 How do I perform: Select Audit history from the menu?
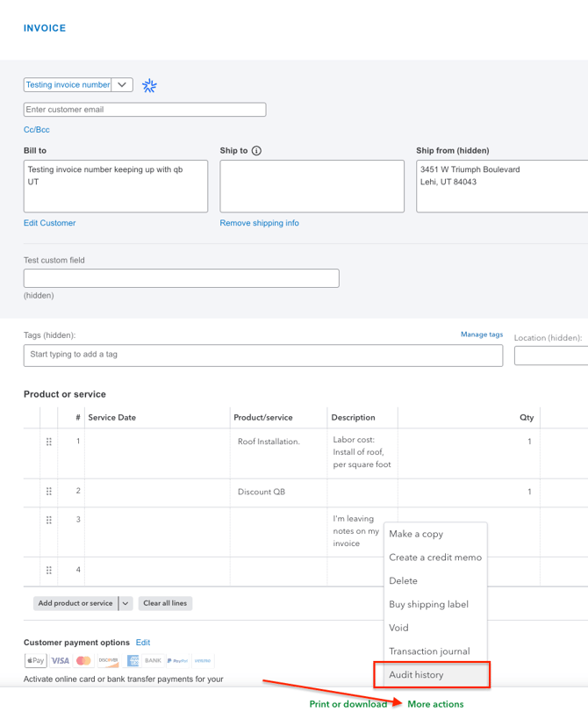click(x=416, y=675)
